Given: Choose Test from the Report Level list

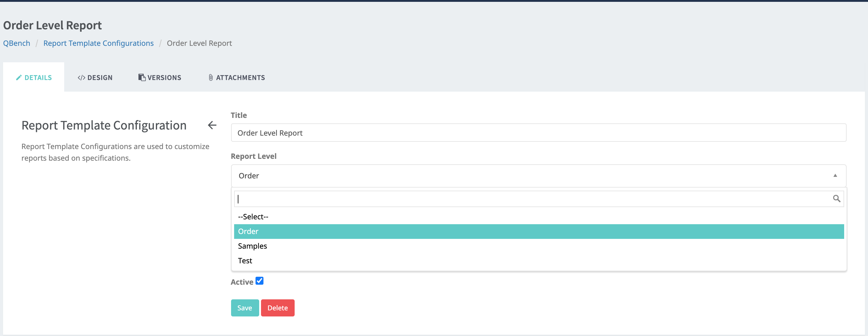Looking at the screenshot, I should click(245, 261).
